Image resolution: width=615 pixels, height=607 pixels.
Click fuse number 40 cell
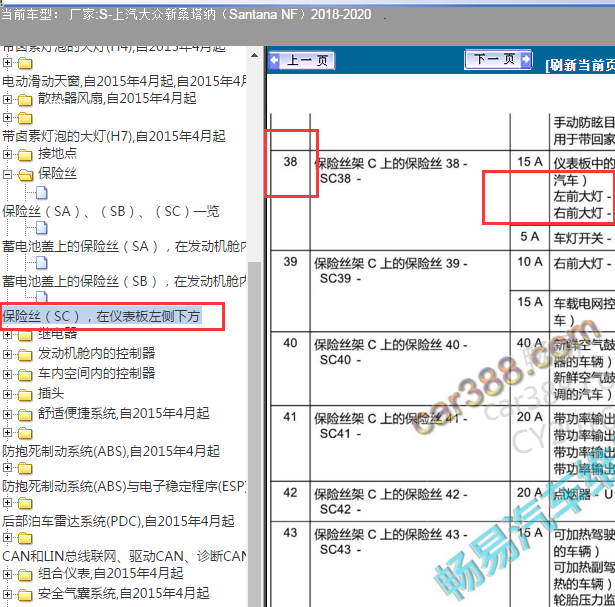point(290,368)
